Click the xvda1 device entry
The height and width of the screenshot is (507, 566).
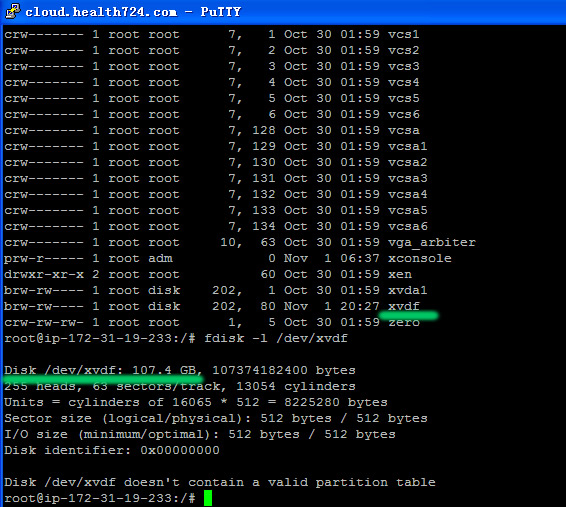coord(408,290)
